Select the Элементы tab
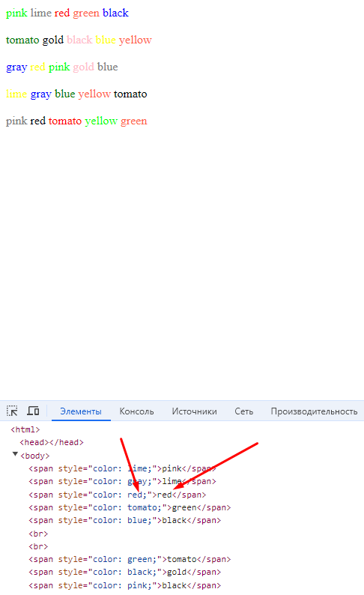The image size is (364, 595). pyautogui.click(x=81, y=411)
